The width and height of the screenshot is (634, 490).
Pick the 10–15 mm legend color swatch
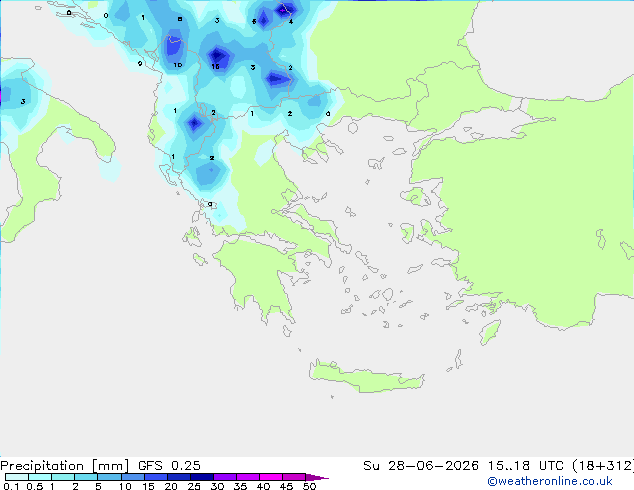click(133, 477)
